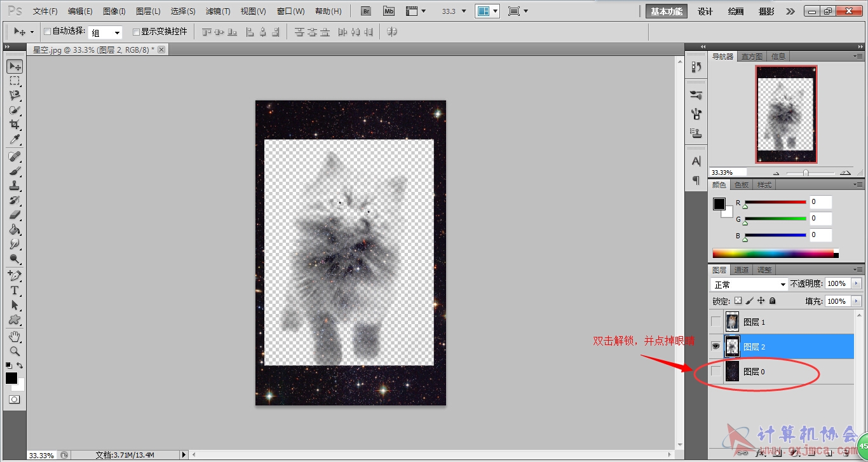
Task: Select the Smudge tool
Action: click(15, 244)
